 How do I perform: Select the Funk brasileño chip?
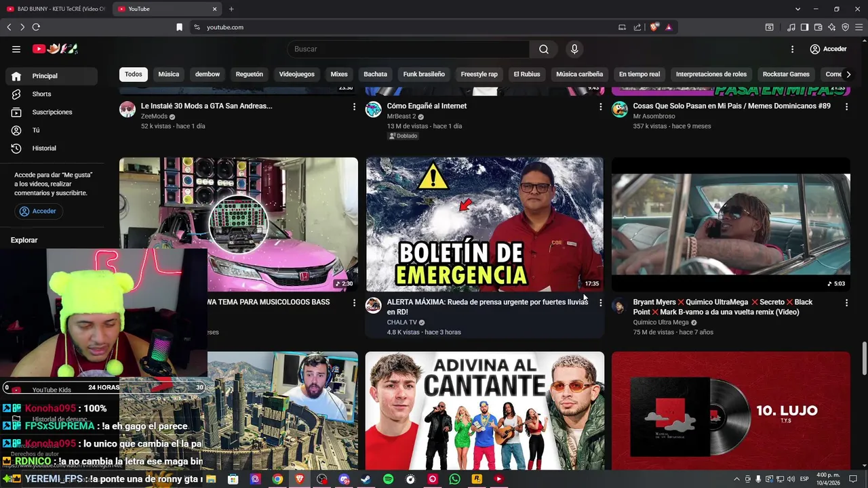[424, 74]
